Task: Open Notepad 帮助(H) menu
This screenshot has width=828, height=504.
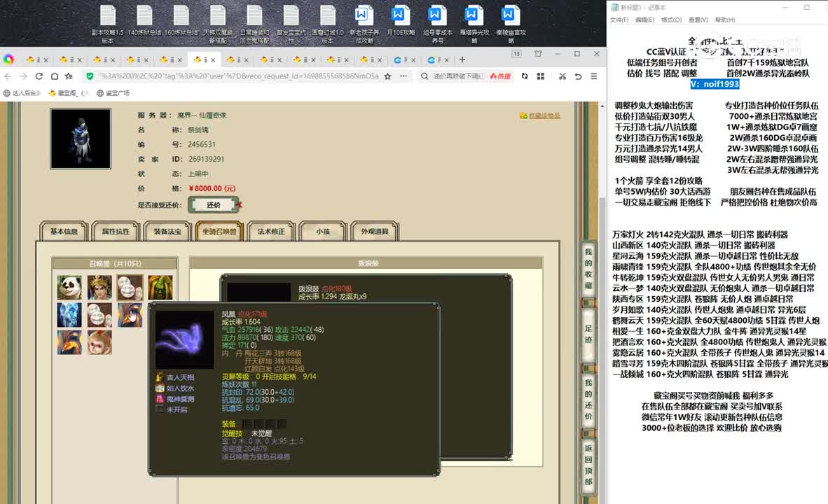Action: pos(725,20)
